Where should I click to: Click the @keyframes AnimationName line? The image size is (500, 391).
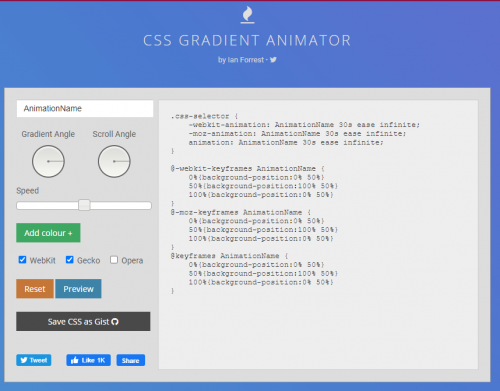click(230, 256)
